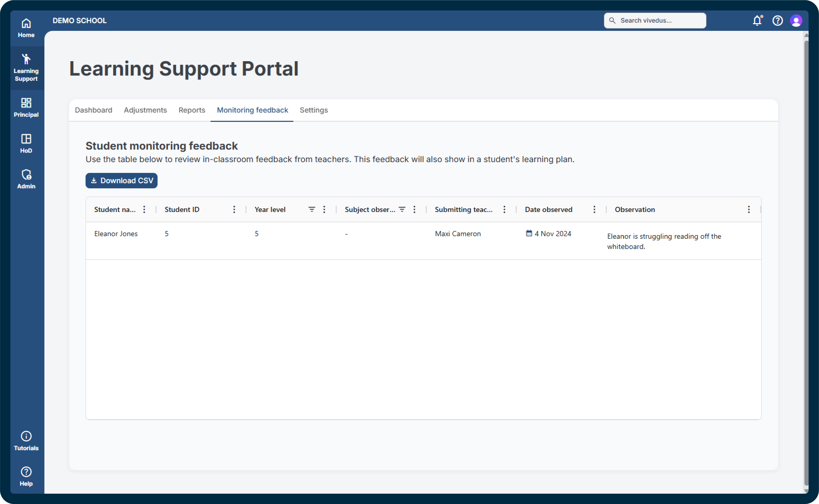Viewport: 819px width, 504px height.
Task: Click the page vertical scrollbar
Action: tap(806, 260)
